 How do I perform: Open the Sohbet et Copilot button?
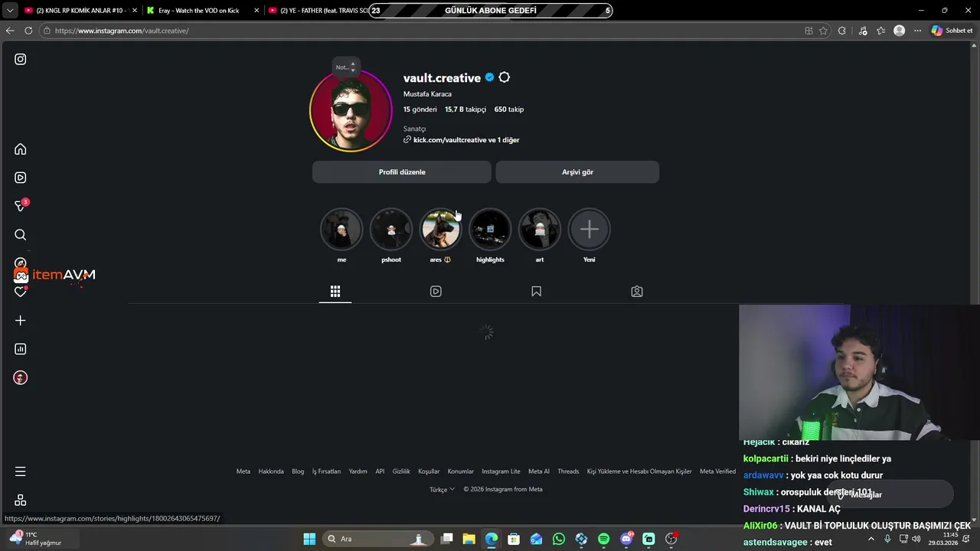952,31
